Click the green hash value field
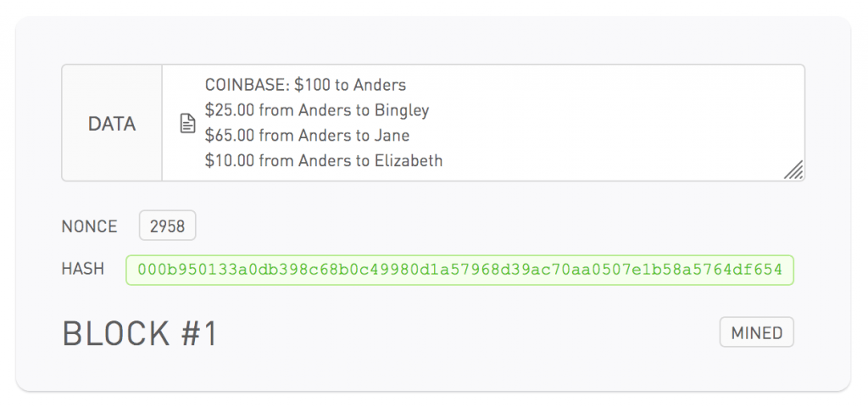 point(459,270)
